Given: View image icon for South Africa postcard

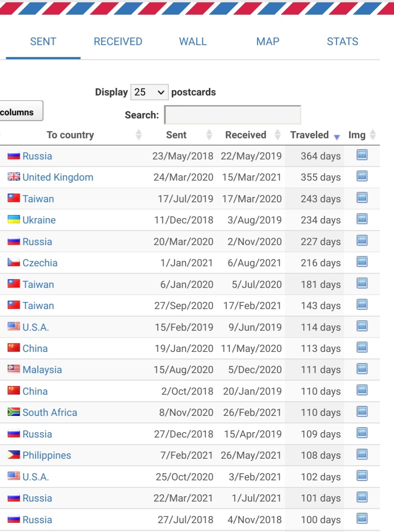Looking at the screenshot, I should point(362,411).
